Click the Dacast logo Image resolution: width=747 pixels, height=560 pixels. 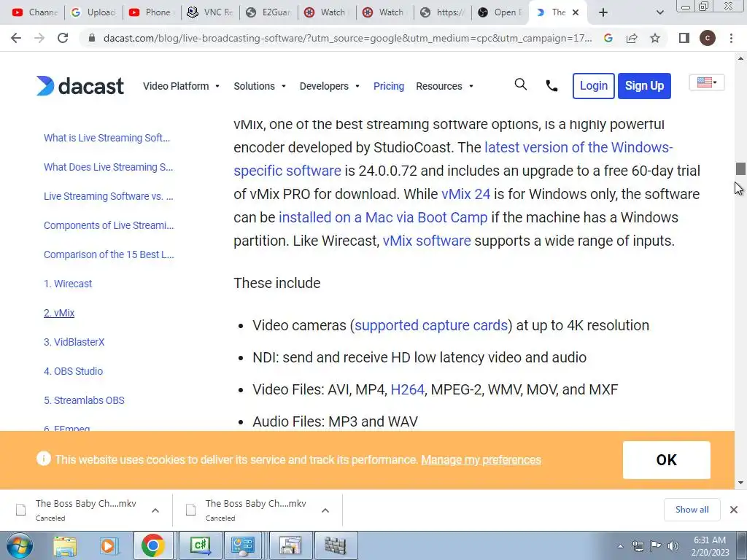pyautogui.click(x=80, y=86)
